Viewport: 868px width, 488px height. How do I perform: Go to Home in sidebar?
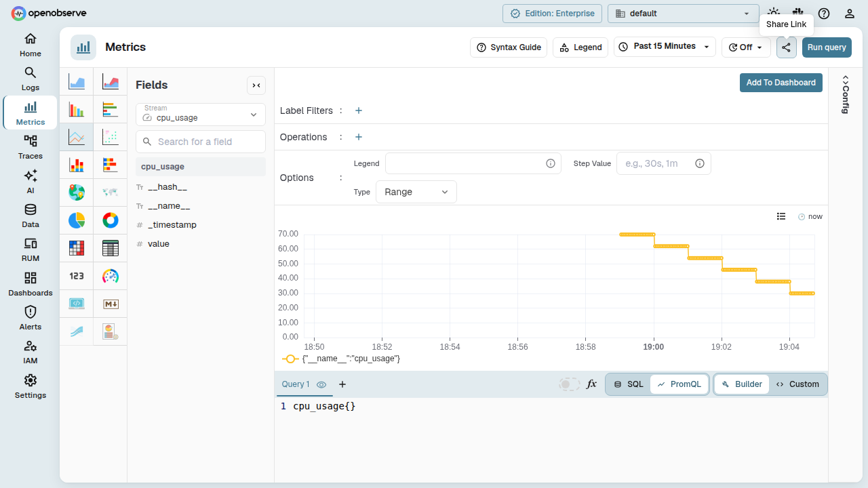coord(31,45)
